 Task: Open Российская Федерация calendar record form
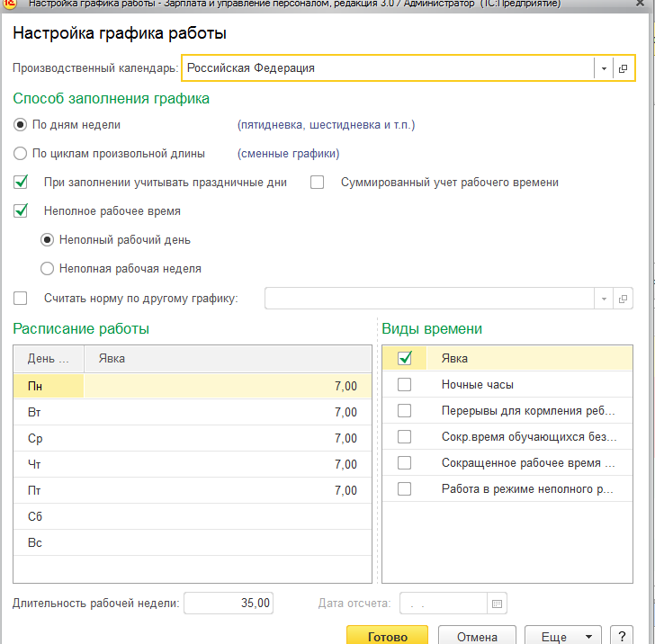[623, 68]
